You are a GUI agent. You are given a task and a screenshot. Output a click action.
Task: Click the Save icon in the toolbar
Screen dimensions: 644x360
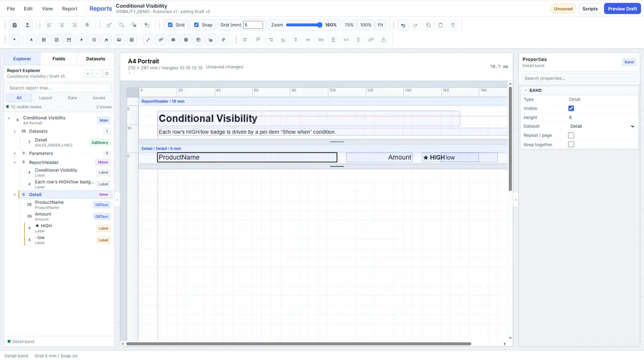coord(14,25)
